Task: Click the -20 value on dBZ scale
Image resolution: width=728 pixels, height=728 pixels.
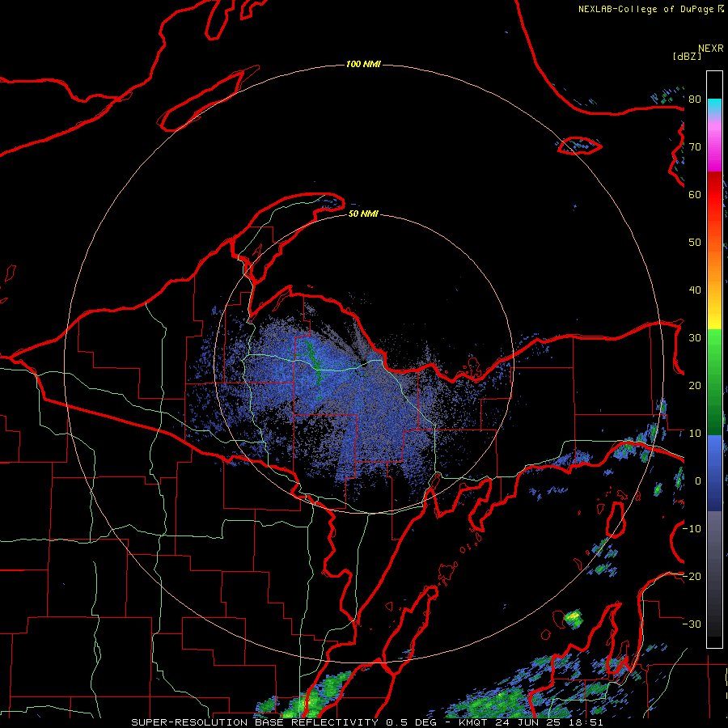Action: (692, 577)
